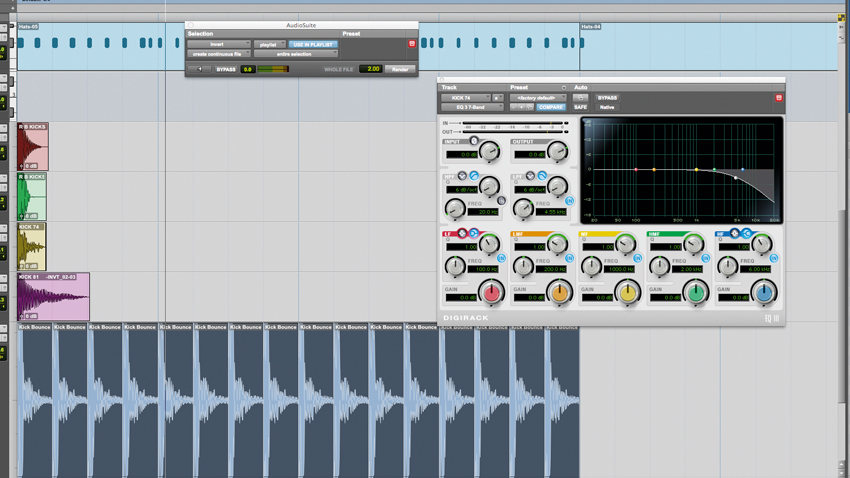The height and width of the screenshot is (478, 850).
Task: Toggle the MF band IN button
Action: (x=638, y=258)
